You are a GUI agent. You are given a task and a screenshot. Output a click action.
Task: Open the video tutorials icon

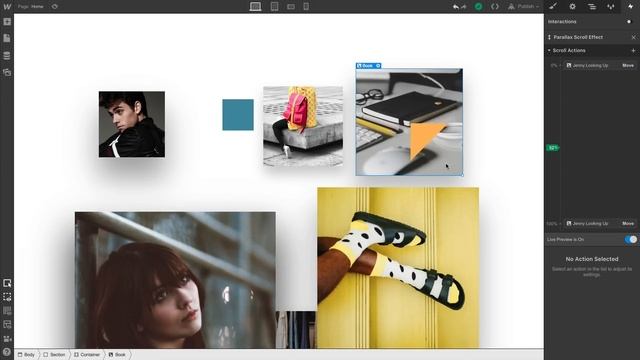coord(7,338)
